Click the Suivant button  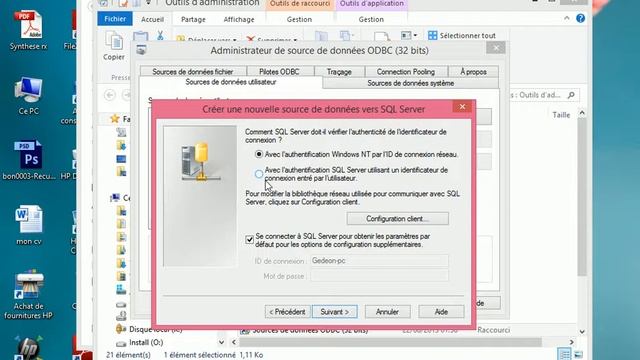tap(335, 311)
